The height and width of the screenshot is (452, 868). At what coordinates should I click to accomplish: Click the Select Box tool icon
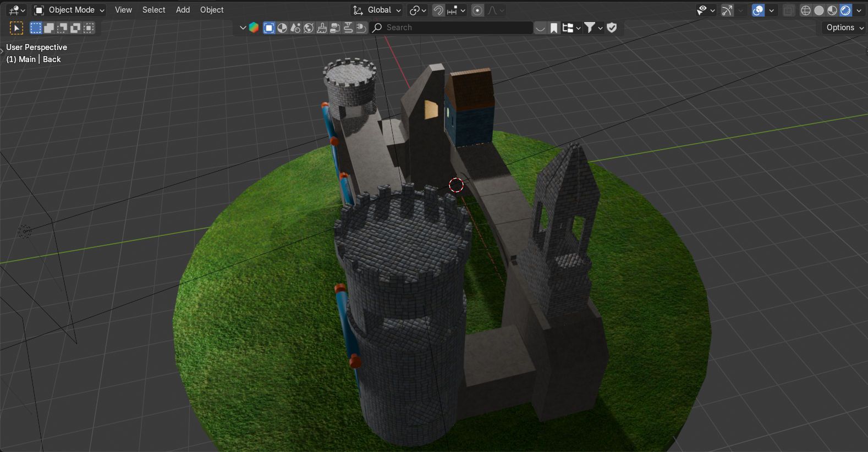(x=17, y=27)
